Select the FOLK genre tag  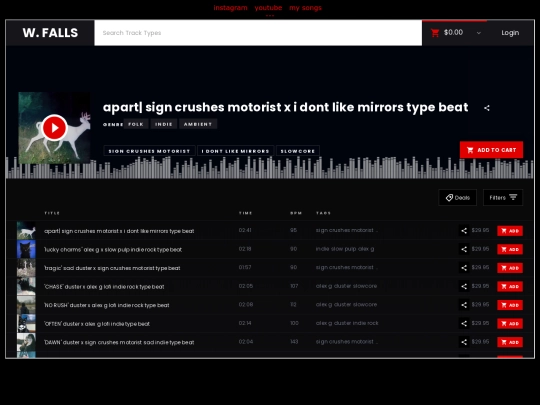(136, 124)
